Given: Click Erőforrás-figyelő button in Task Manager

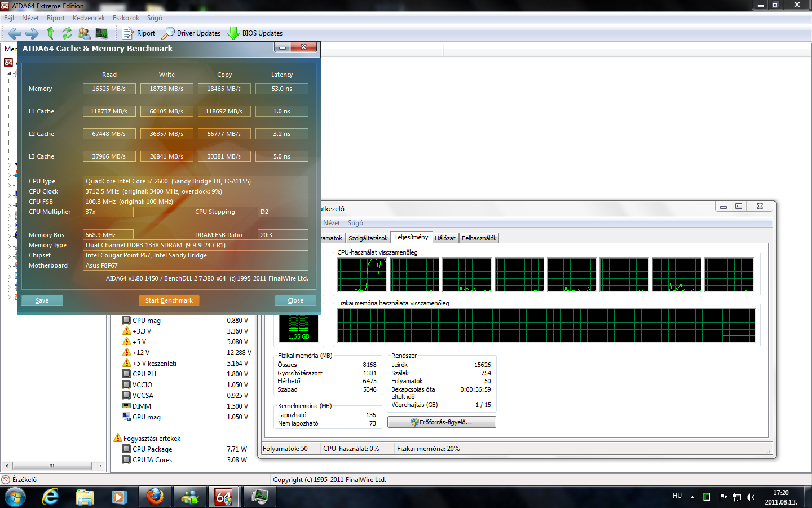Looking at the screenshot, I should [442, 422].
